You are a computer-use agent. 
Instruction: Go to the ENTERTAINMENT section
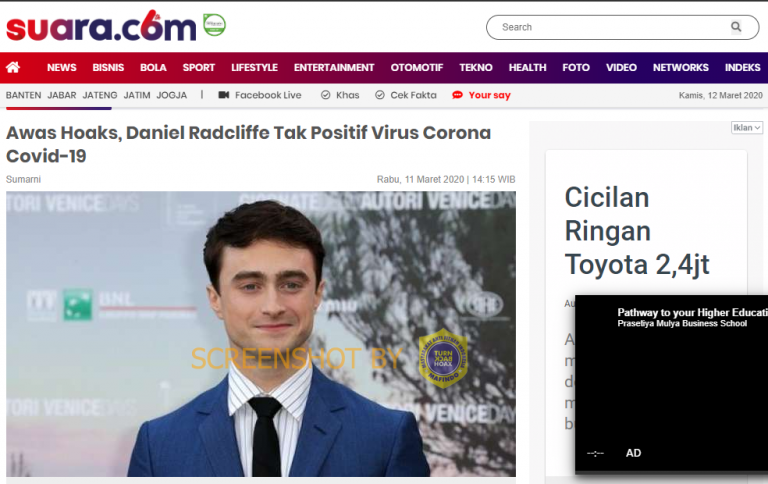[334, 68]
